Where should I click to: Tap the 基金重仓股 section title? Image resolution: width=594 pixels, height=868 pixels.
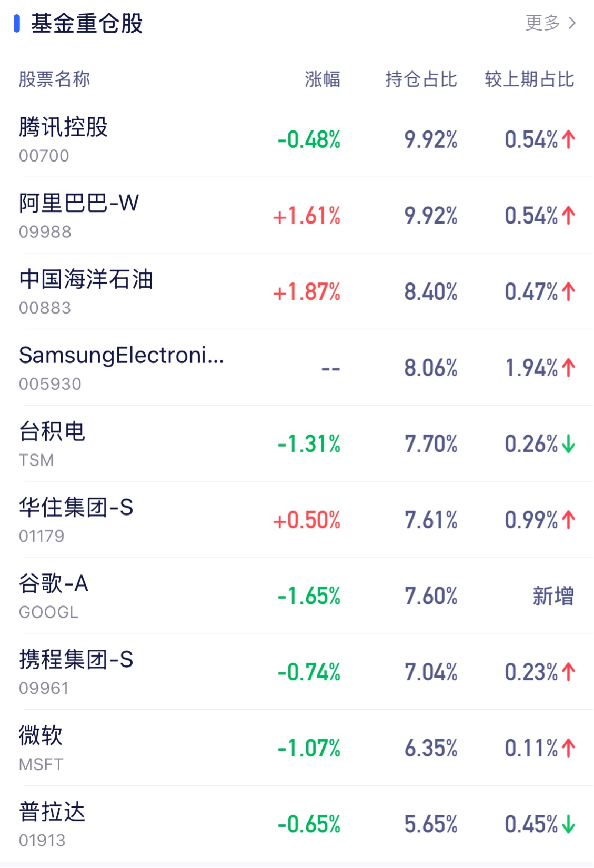point(87,24)
